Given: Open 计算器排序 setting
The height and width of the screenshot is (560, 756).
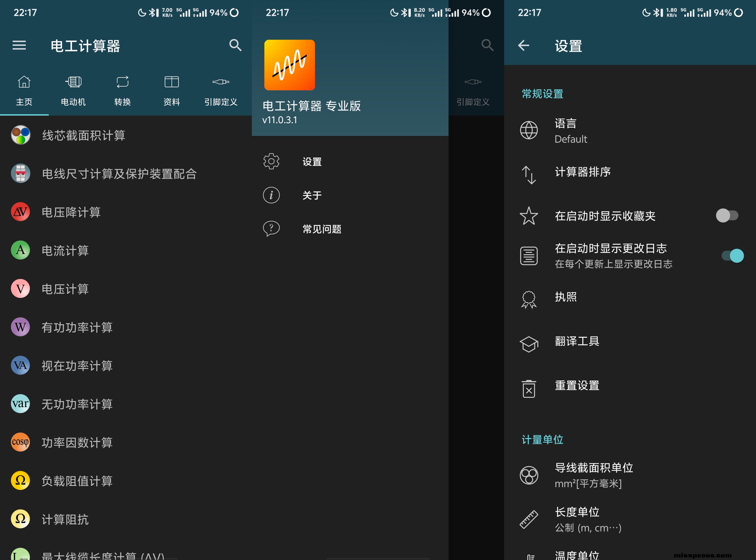Looking at the screenshot, I should (x=582, y=172).
